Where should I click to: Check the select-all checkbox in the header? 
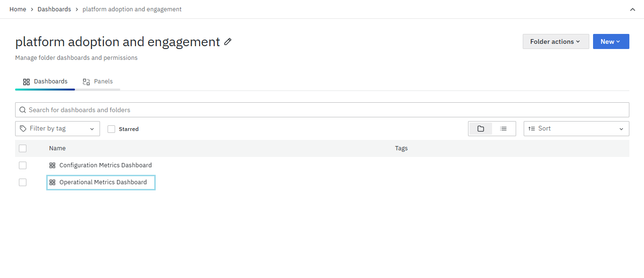[23, 148]
